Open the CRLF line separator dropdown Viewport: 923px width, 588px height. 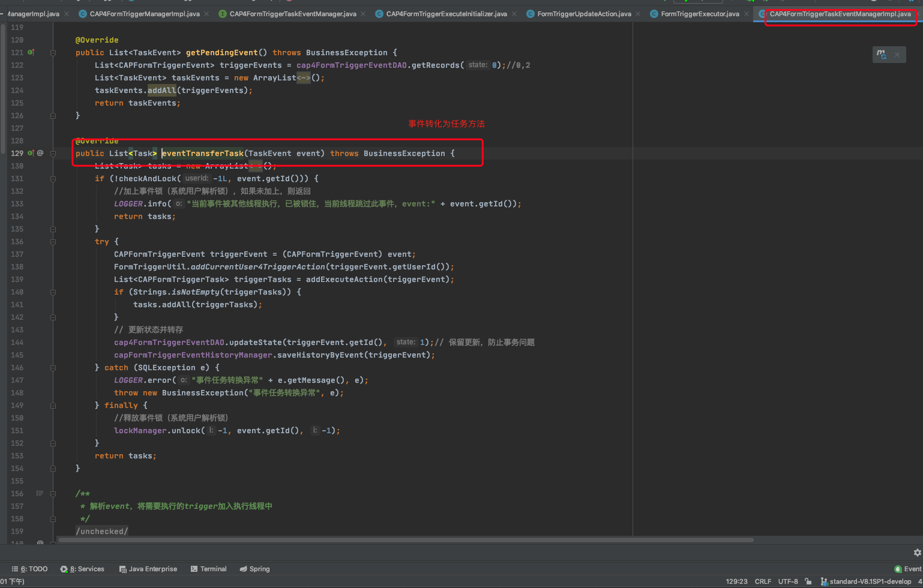763,581
